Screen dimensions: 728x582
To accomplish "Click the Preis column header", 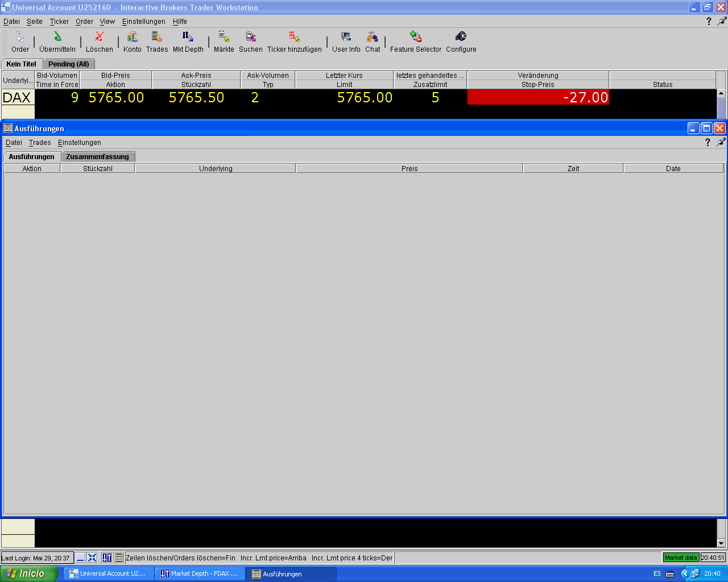I will (x=409, y=168).
